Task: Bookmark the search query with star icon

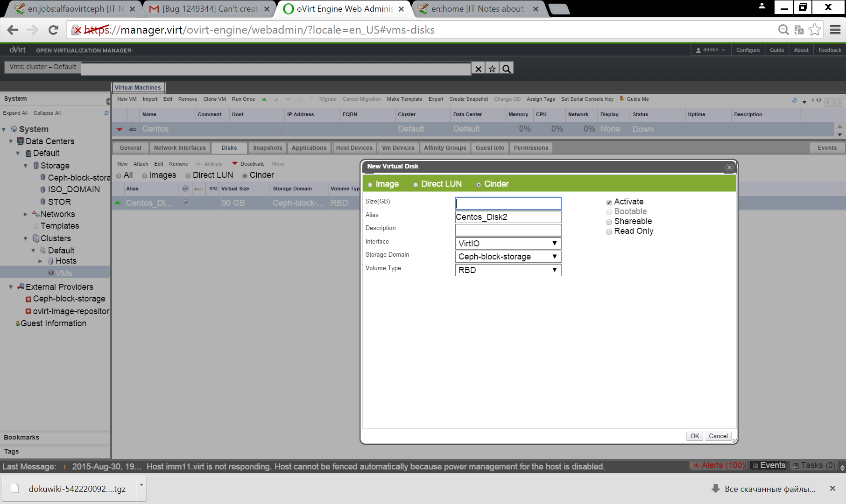Action: pos(492,69)
